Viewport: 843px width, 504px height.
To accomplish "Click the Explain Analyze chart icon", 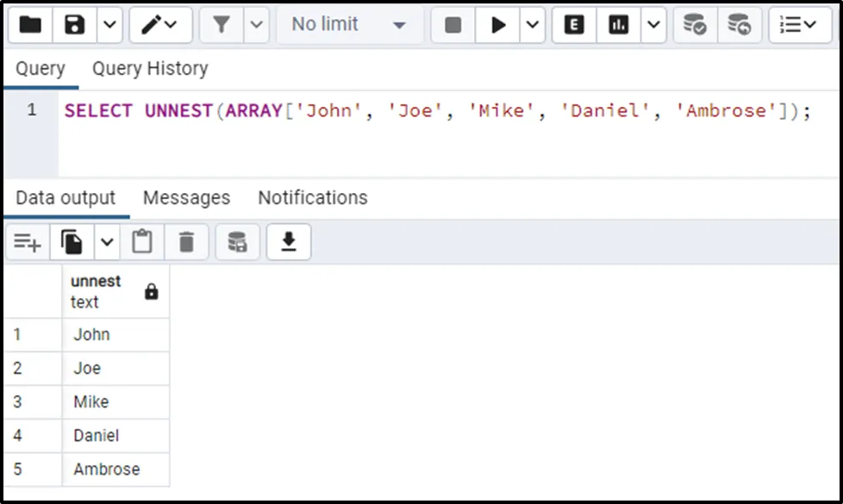I will [x=618, y=25].
